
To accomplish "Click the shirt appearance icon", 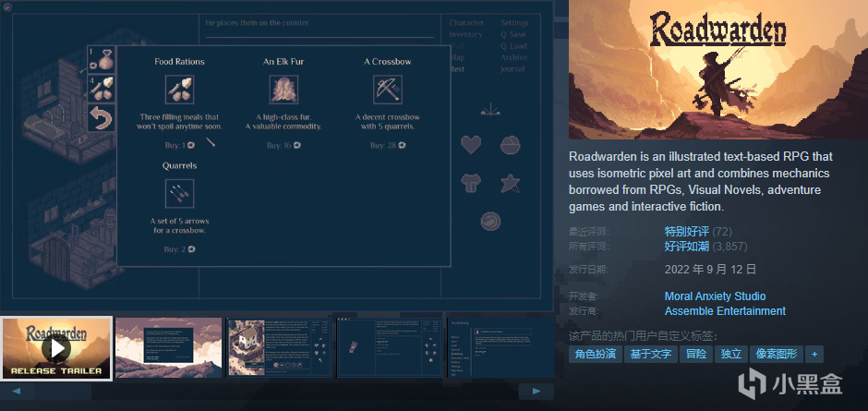I will pos(471,183).
